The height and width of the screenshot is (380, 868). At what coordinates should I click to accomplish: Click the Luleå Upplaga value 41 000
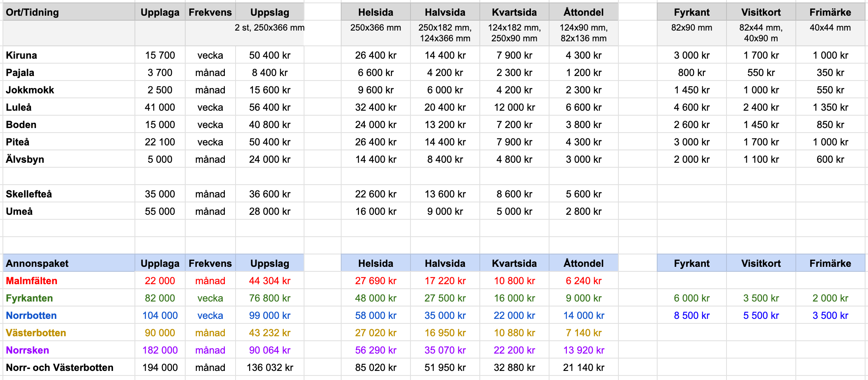[x=160, y=107]
